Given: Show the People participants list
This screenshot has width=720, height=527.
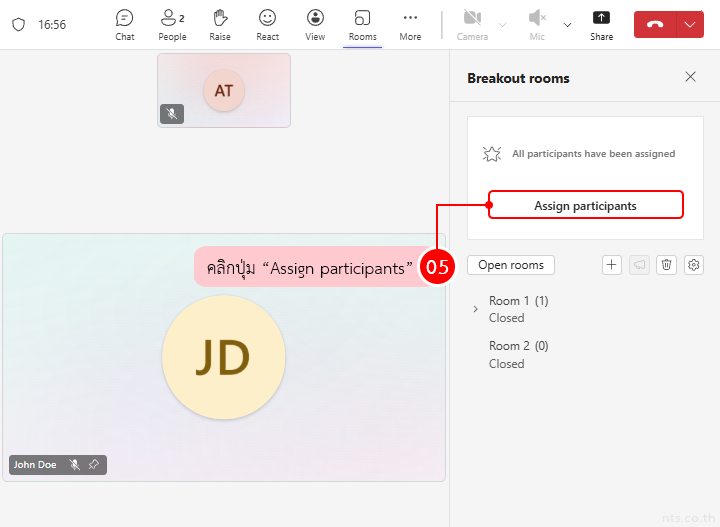Looking at the screenshot, I should 172,24.
